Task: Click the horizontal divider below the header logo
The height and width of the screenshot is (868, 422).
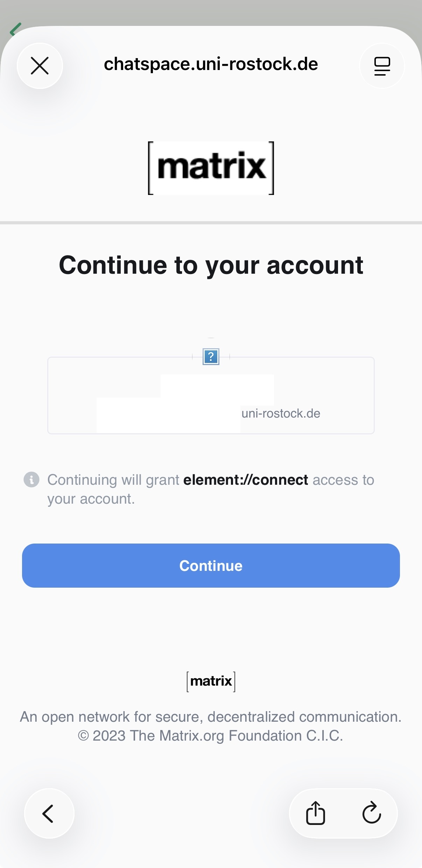Action: (211, 223)
